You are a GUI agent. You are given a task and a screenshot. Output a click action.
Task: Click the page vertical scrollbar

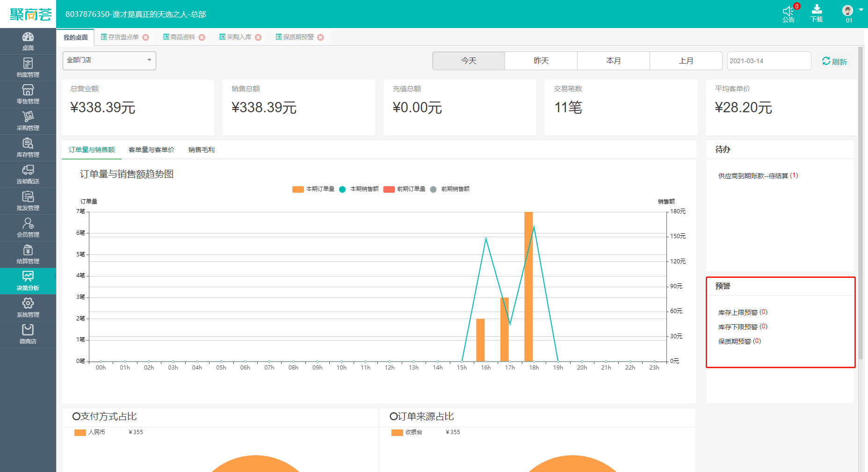tap(861, 203)
